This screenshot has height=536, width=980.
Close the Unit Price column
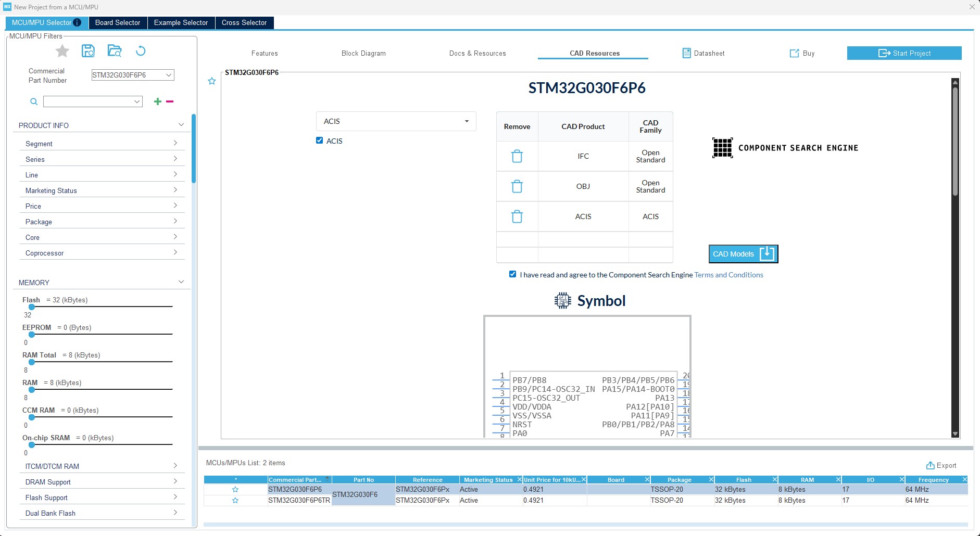coord(584,480)
